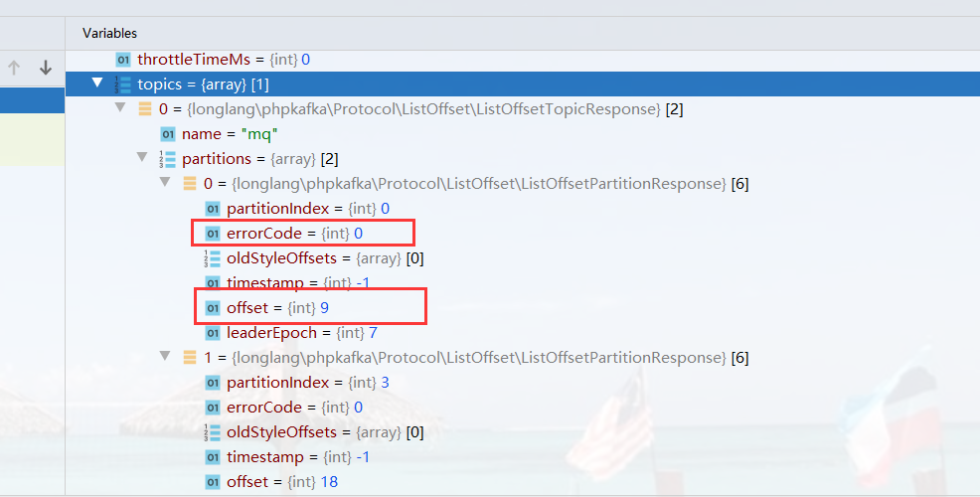Click the value 9 of offset
Screen dimensions: 980x497
[324, 307]
